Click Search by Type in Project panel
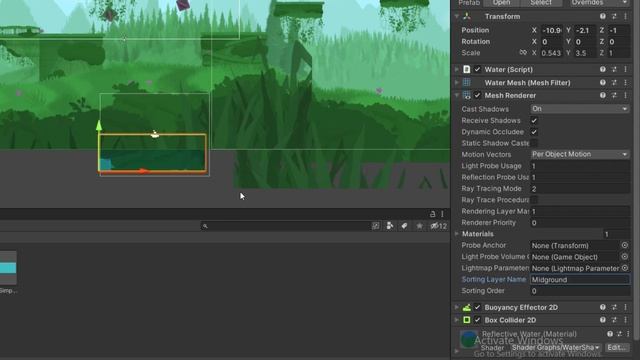Screen dimensions: 640x360 pyautogui.click(x=390, y=226)
